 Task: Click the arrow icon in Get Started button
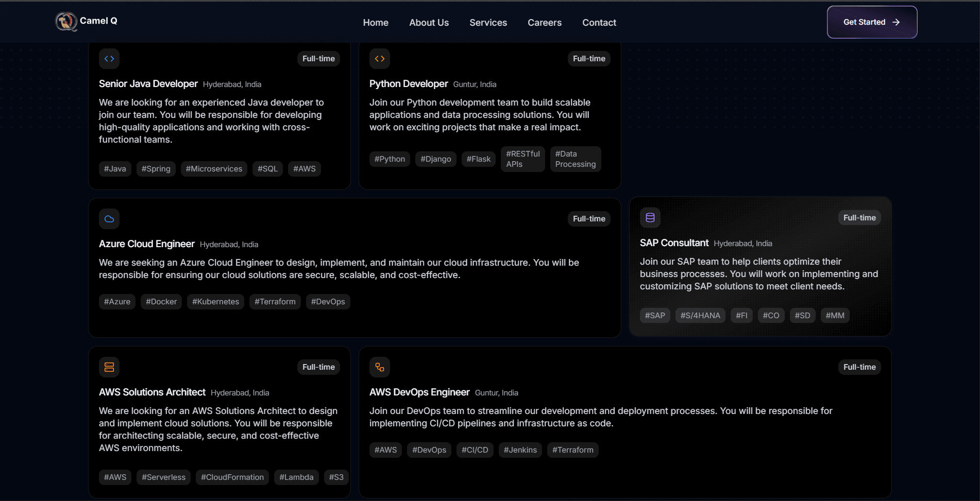point(896,22)
